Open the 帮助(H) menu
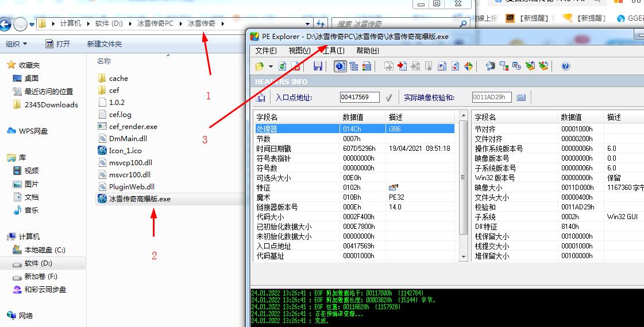The width and height of the screenshot is (644, 327). tap(367, 50)
